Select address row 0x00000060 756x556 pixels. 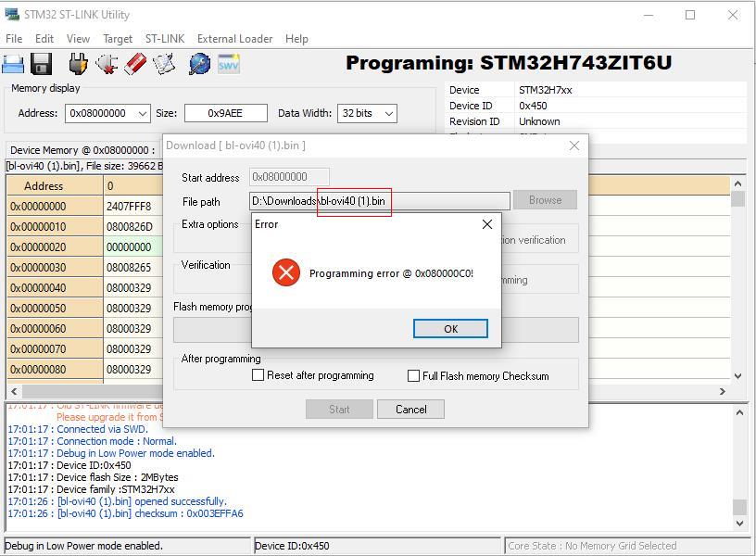pos(55,328)
